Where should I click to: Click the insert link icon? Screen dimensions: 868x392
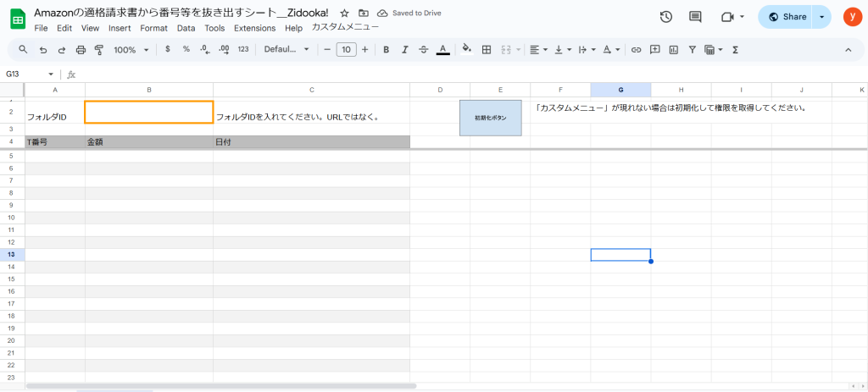click(636, 50)
